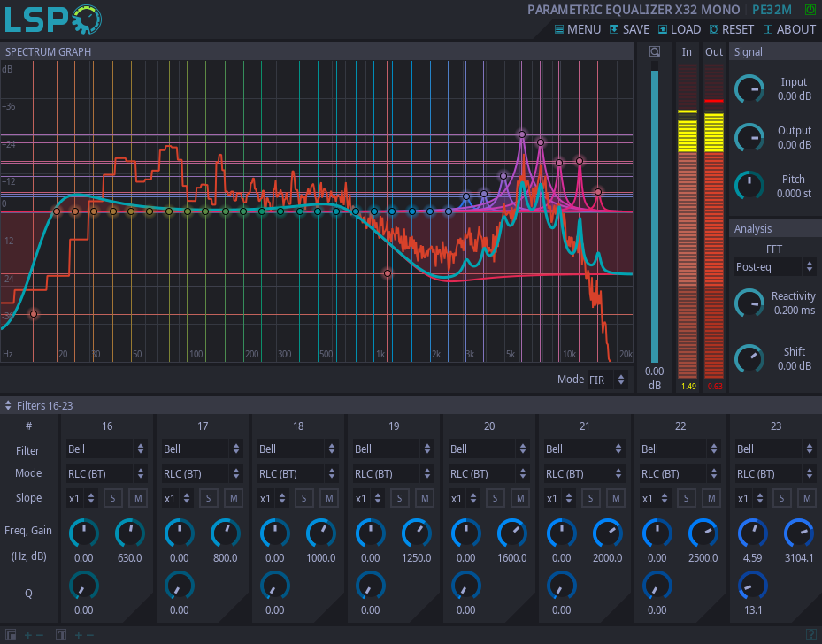Image resolution: width=822 pixels, height=644 pixels.
Task: Click the SPECTRUM GRAPH header
Action: click(49, 51)
